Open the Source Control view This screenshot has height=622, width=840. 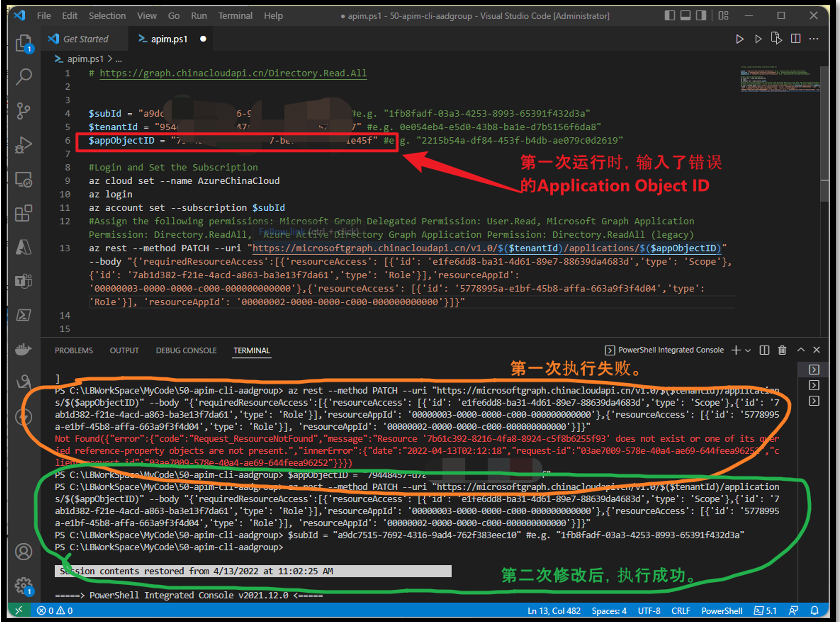pyautogui.click(x=23, y=111)
